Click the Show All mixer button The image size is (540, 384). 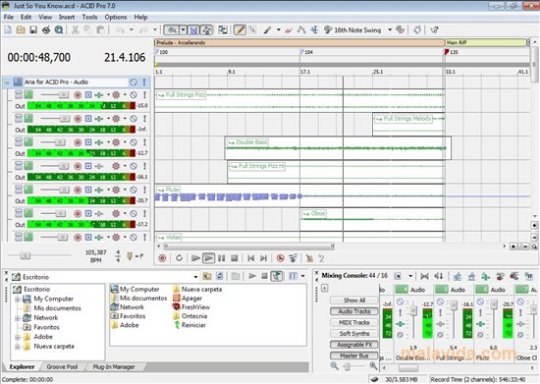point(354,300)
